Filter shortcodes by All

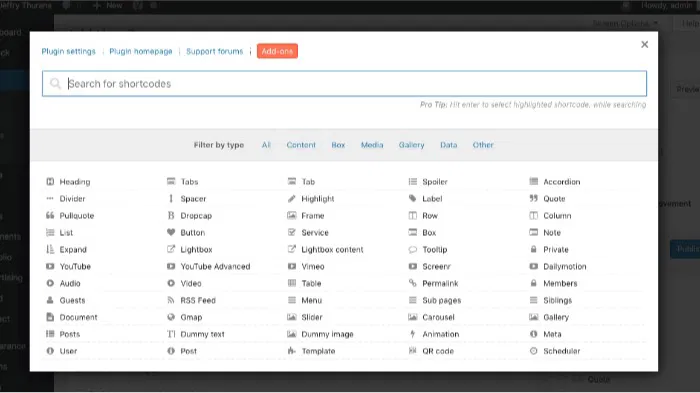266,145
